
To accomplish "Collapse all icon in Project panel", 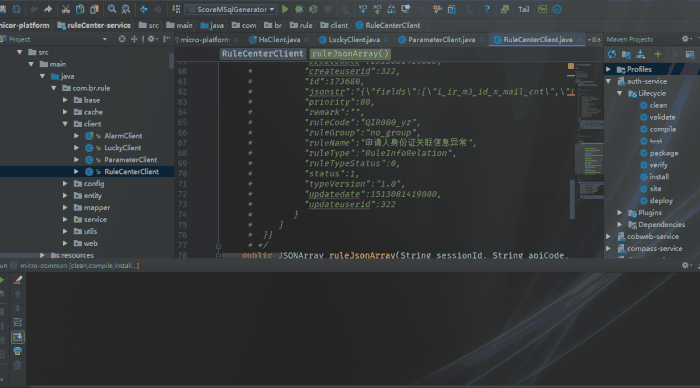I will (134, 39).
